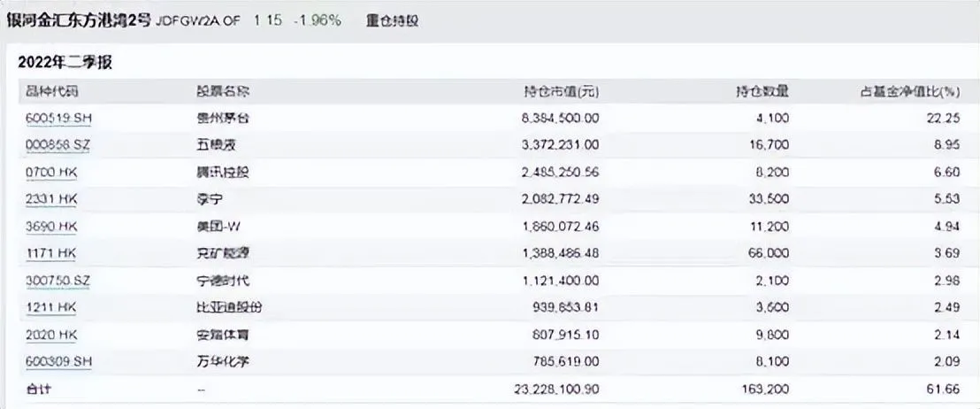
Task: Select stock name 兖矿能源
Action: [223, 253]
